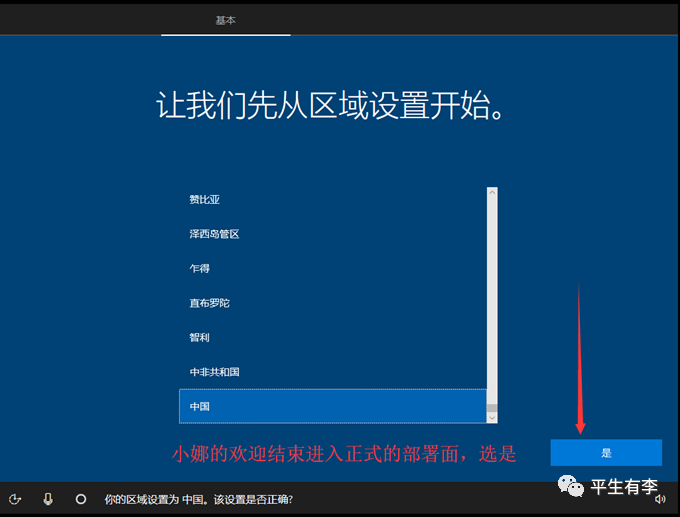Select 直布罗陀 in the region list
680x517 pixels.
pos(333,303)
